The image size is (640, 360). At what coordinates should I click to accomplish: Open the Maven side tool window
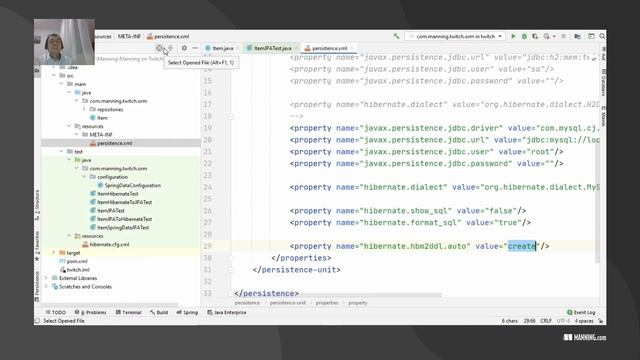tap(603, 116)
